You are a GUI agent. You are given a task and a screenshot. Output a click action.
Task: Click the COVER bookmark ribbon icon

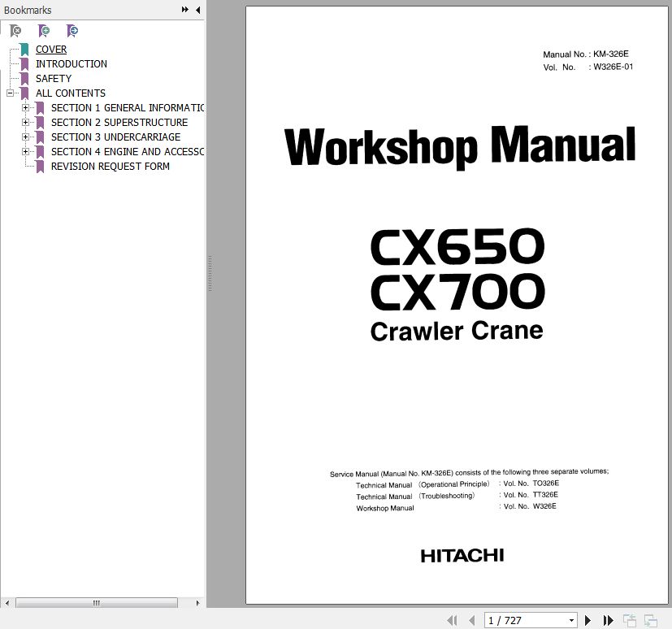click(24, 50)
